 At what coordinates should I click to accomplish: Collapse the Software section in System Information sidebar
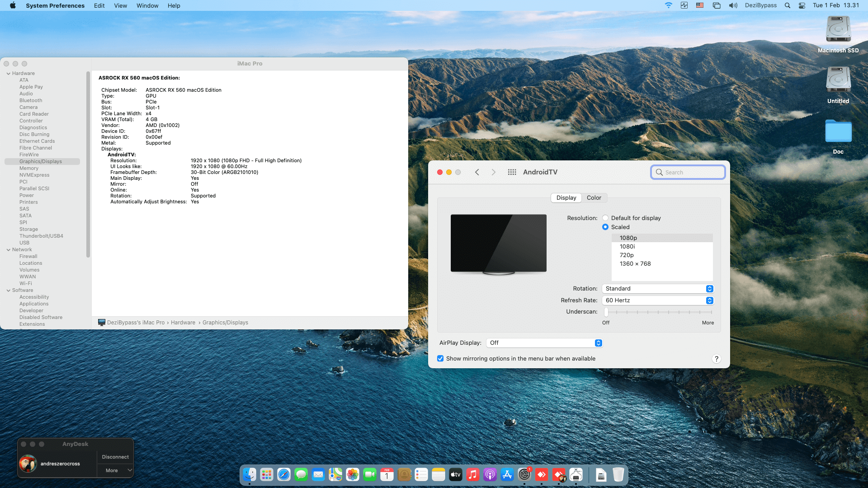pos(9,290)
